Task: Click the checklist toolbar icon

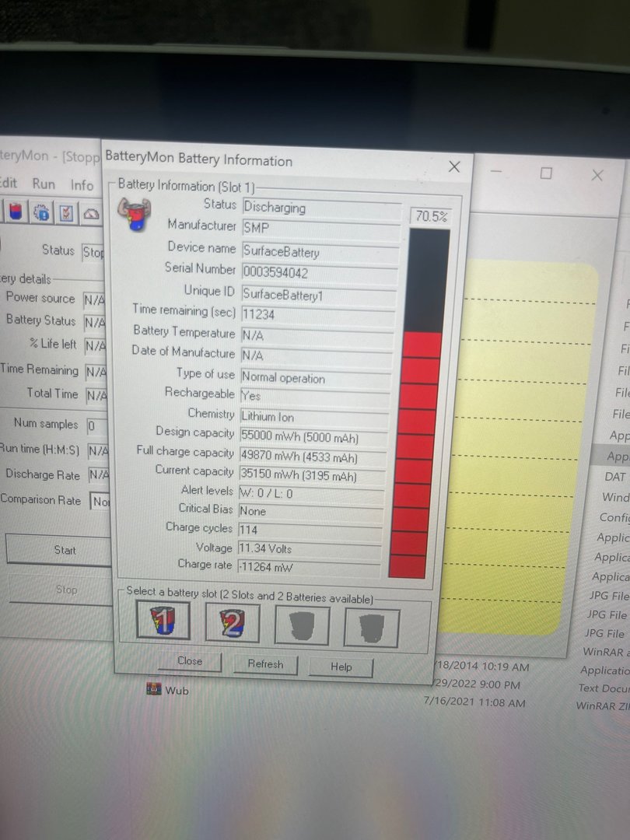Action: pos(67,213)
